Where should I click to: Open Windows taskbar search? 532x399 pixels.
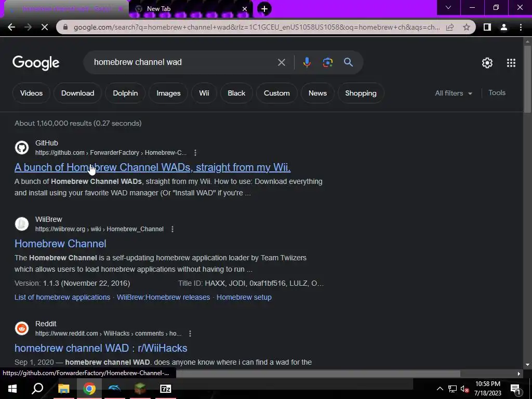37,389
